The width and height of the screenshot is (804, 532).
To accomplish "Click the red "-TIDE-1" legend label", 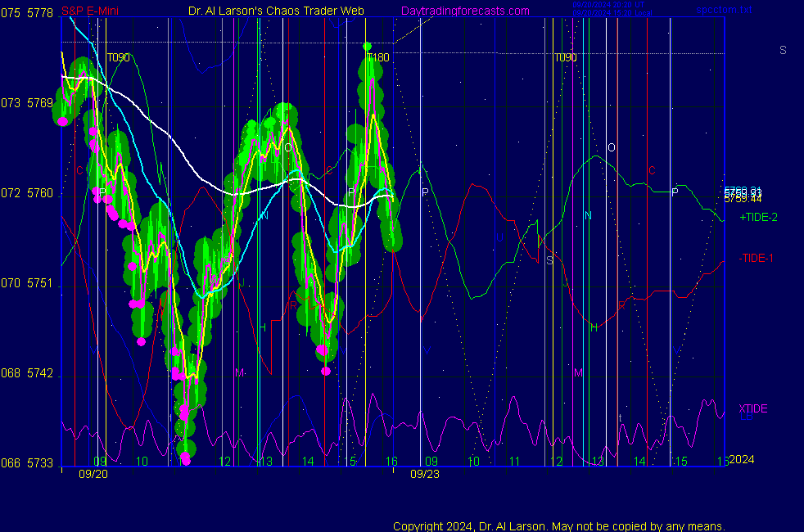I will point(756,259).
